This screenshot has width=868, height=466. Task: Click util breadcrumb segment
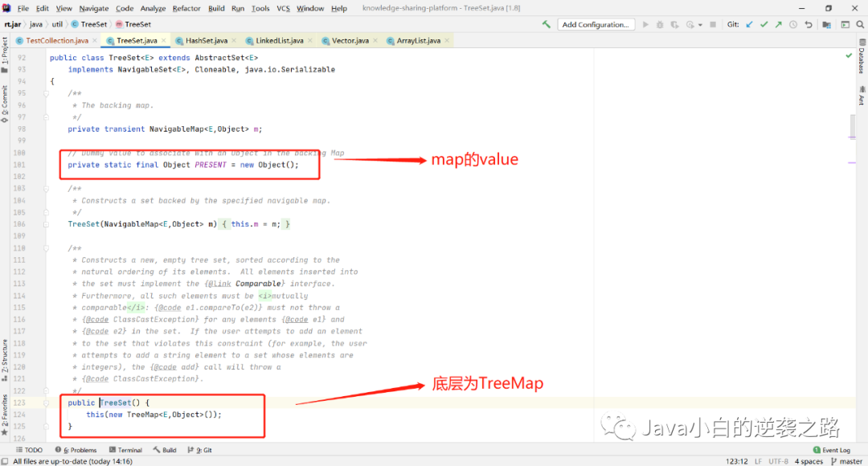pos(58,24)
